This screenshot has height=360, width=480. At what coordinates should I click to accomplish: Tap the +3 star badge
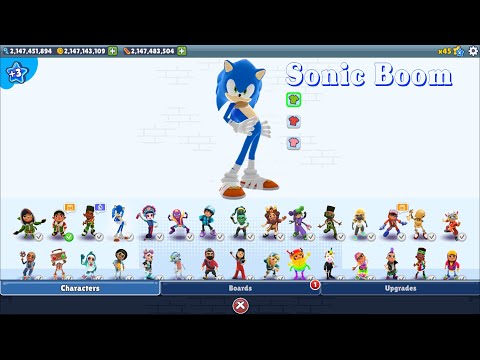point(16,72)
